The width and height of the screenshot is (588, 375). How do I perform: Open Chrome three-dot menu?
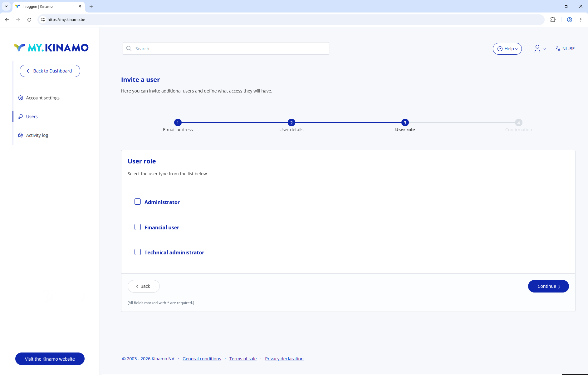(x=581, y=20)
